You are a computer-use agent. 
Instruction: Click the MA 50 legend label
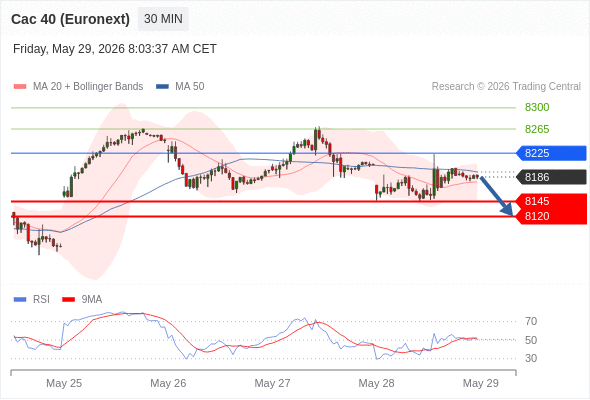[190, 87]
